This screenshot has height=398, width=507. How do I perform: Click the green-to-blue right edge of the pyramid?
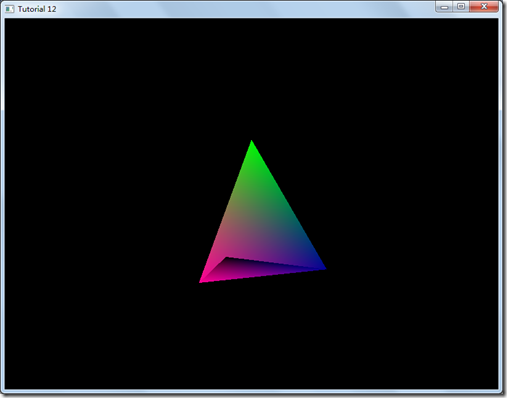(288, 205)
